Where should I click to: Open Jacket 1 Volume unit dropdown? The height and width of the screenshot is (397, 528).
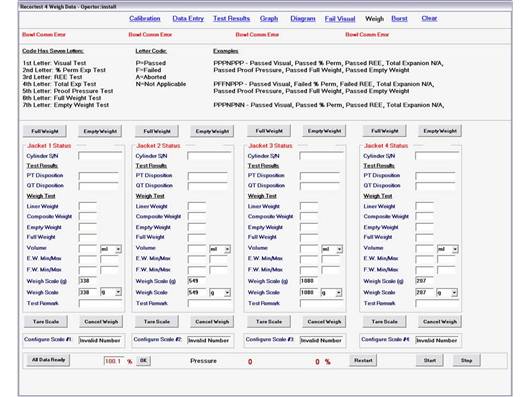click(x=111, y=249)
